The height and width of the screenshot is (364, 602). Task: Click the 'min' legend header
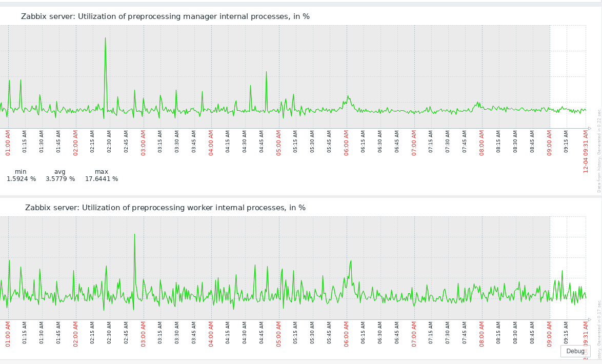tap(21, 172)
